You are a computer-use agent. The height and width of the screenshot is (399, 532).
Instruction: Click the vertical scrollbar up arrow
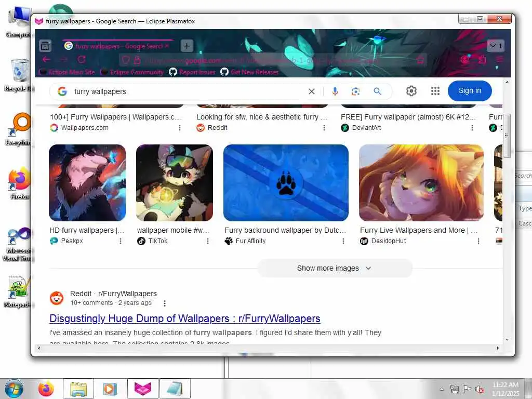(507, 82)
